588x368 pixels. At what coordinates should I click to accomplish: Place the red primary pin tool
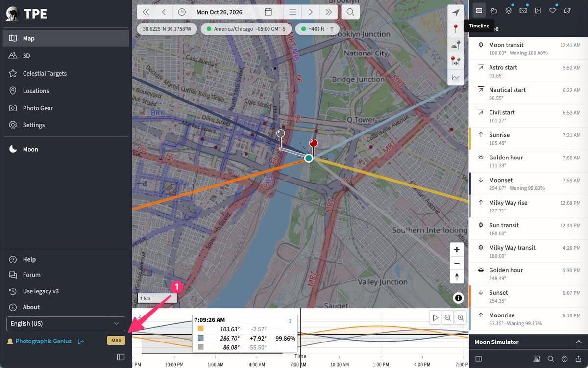tap(456, 29)
